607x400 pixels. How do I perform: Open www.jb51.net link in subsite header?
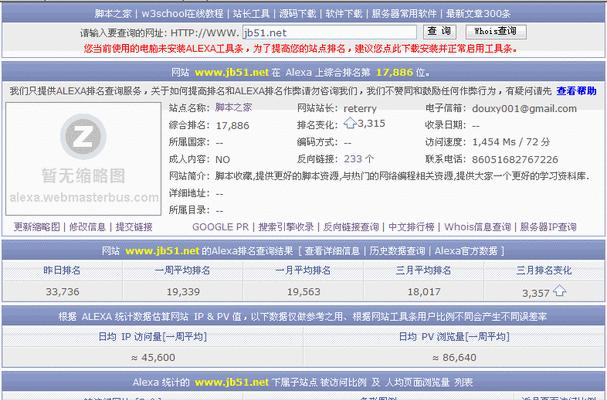coord(231,383)
